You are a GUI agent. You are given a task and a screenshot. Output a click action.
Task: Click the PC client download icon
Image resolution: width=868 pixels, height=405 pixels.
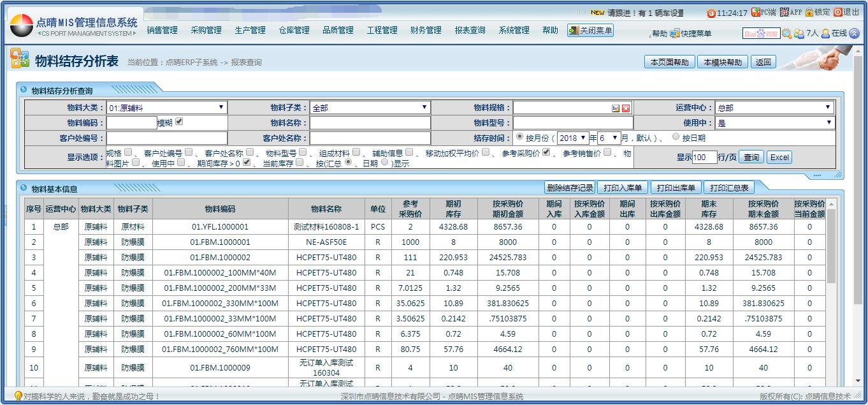[756, 13]
